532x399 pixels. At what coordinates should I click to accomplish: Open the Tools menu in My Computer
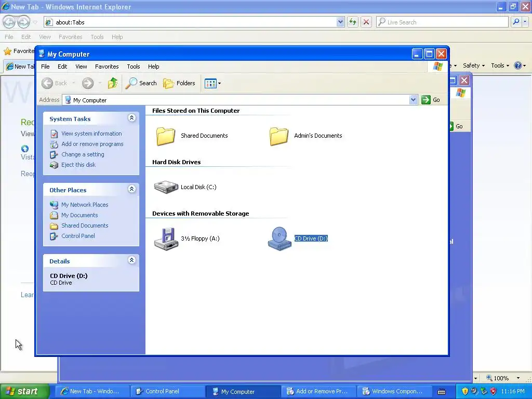point(134,66)
